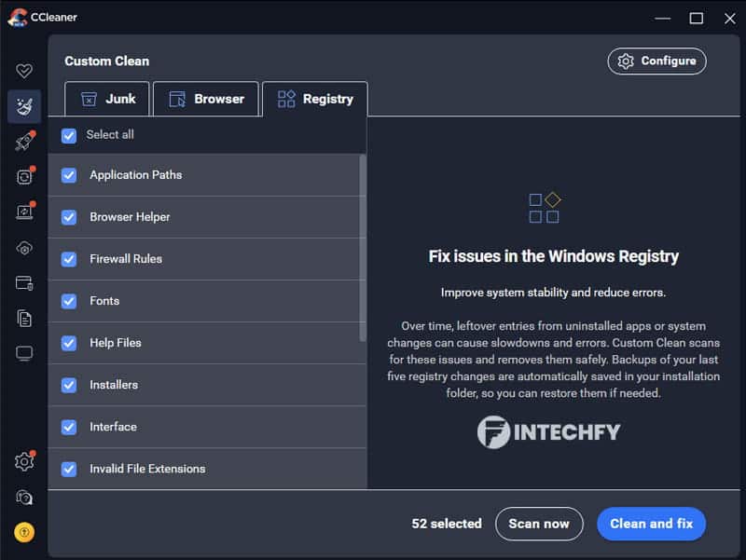The image size is (746, 560).
Task: Disable the Help Files checkbox
Action: pyautogui.click(x=69, y=343)
